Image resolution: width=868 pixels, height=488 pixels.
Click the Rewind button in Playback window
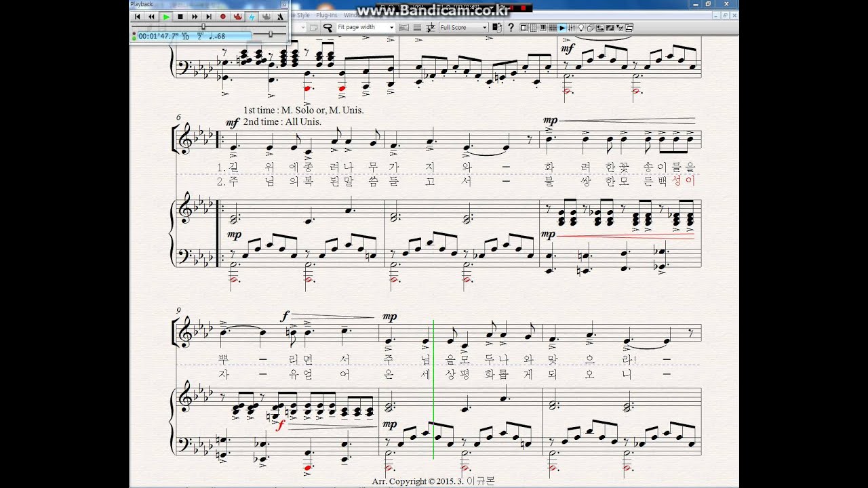152,16
